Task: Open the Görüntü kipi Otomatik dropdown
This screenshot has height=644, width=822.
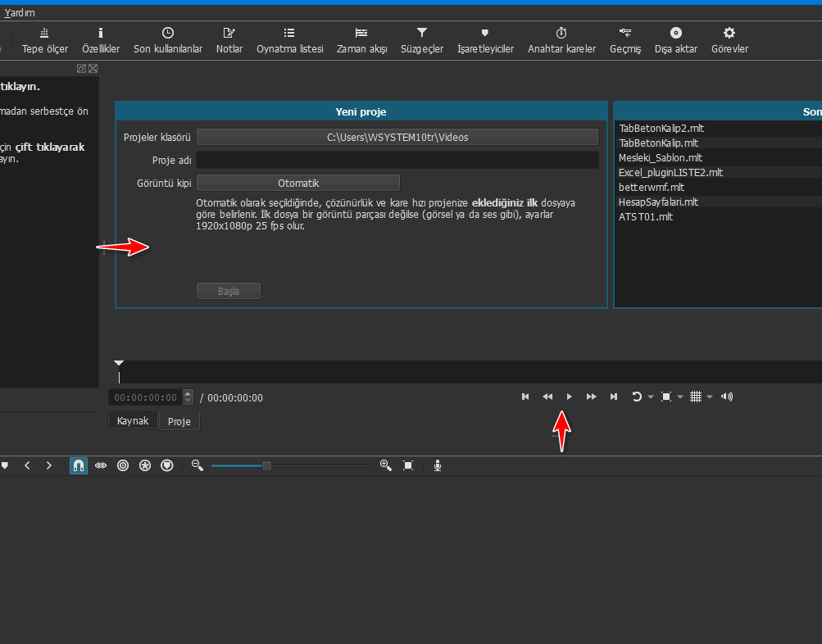Action: (x=297, y=183)
